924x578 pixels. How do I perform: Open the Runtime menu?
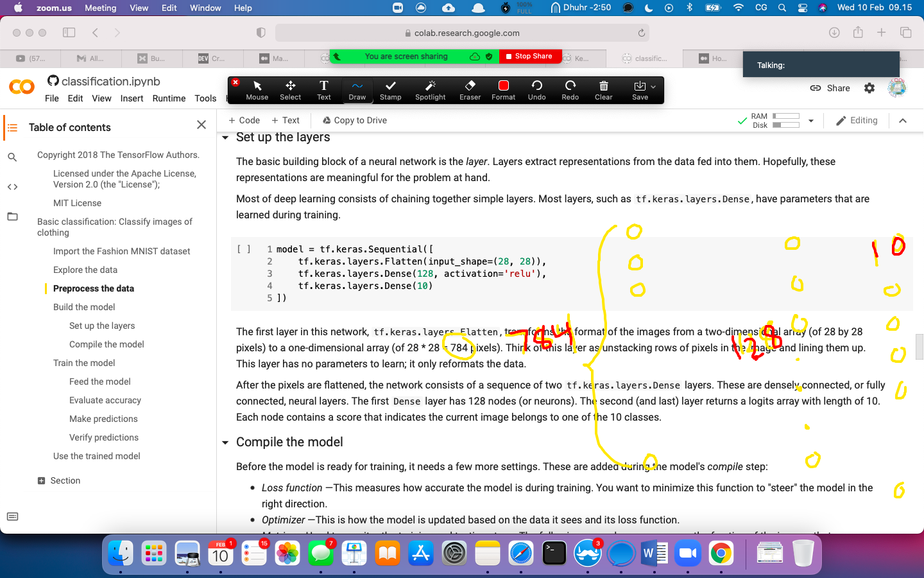[x=169, y=98]
